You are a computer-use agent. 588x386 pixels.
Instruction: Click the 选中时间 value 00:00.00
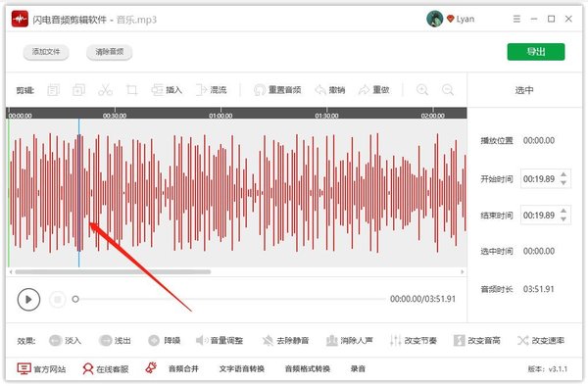click(539, 251)
